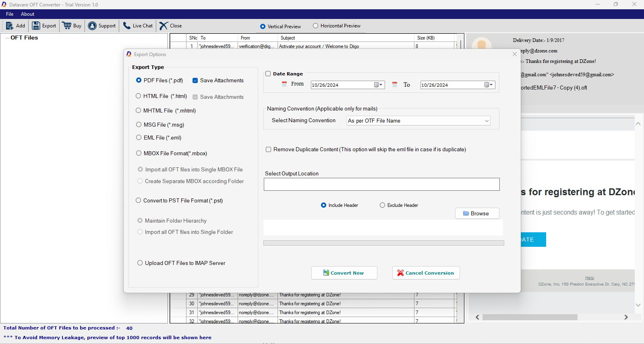
Task: Open the To date picker dropdown
Action: coord(489,85)
